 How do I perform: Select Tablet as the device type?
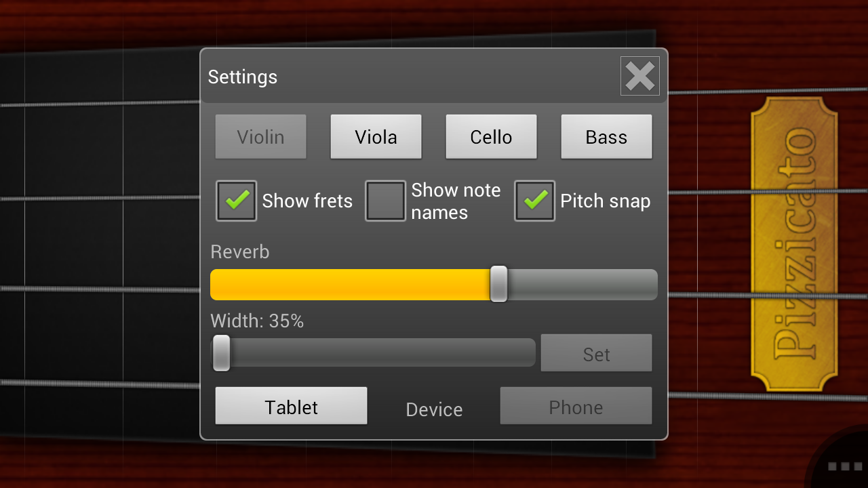coord(291,405)
